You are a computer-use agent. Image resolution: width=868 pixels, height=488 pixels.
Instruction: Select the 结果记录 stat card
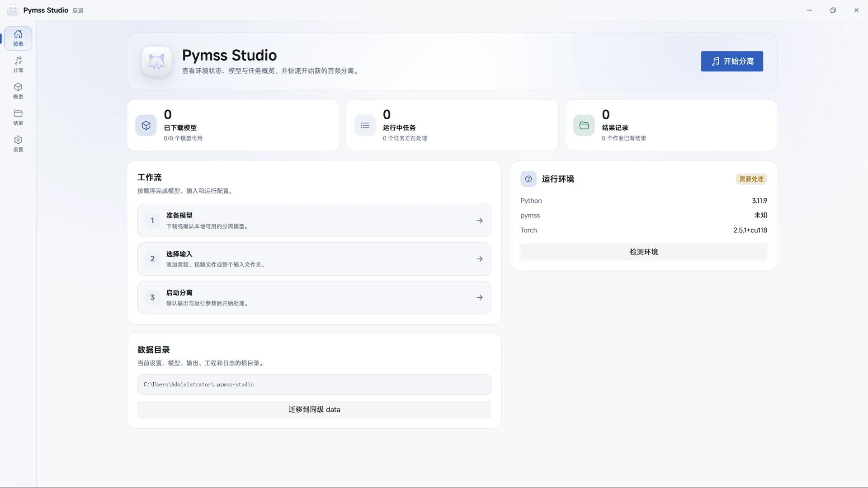(x=671, y=125)
